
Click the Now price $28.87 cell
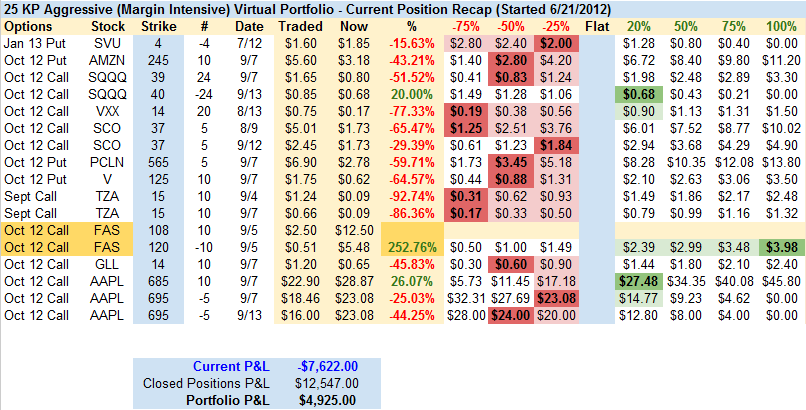point(351,281)
